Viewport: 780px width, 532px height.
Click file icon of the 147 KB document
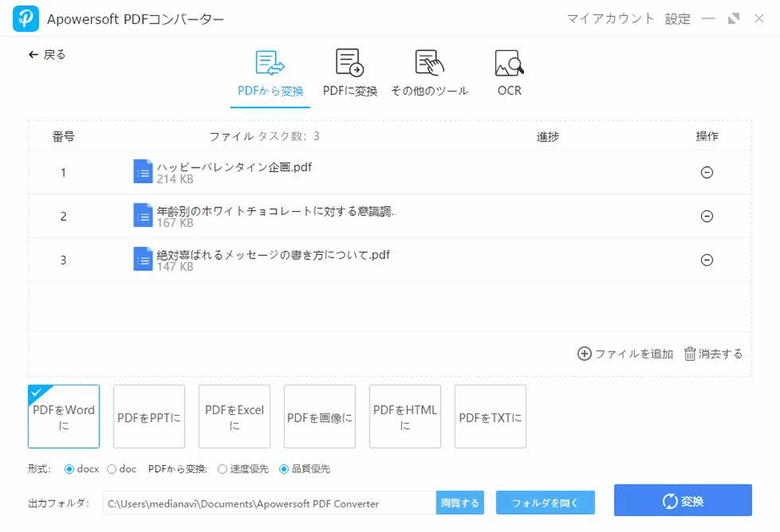coord(142,259)
